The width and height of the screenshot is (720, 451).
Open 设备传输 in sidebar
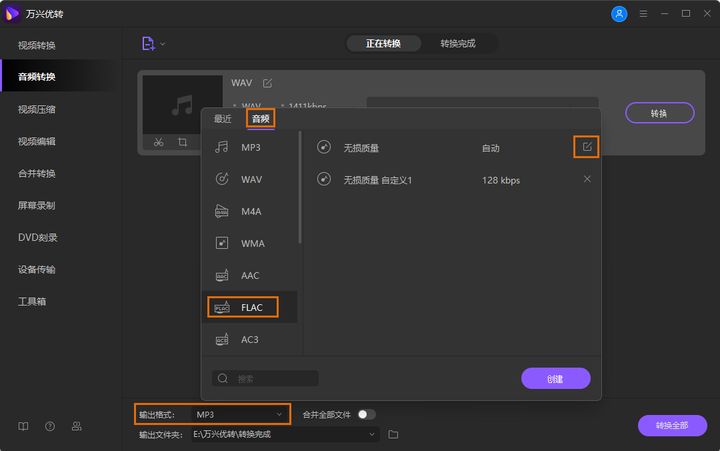37,270
